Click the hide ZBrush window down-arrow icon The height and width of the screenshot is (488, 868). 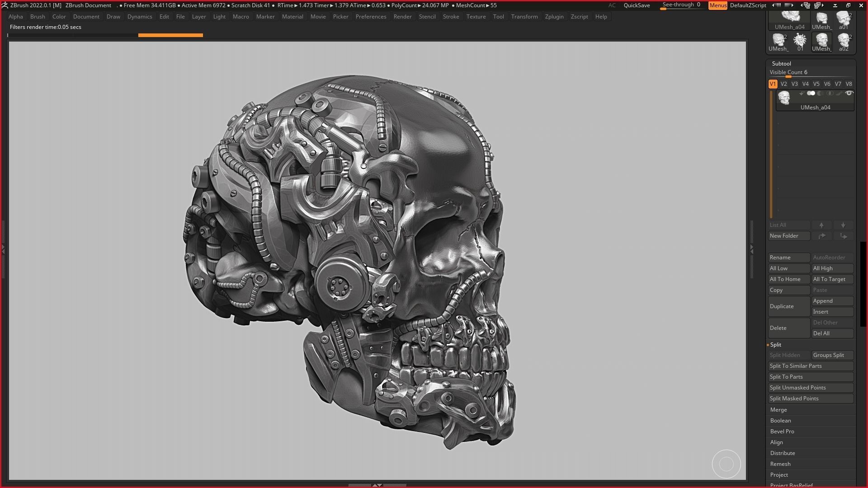coord(835,5)
